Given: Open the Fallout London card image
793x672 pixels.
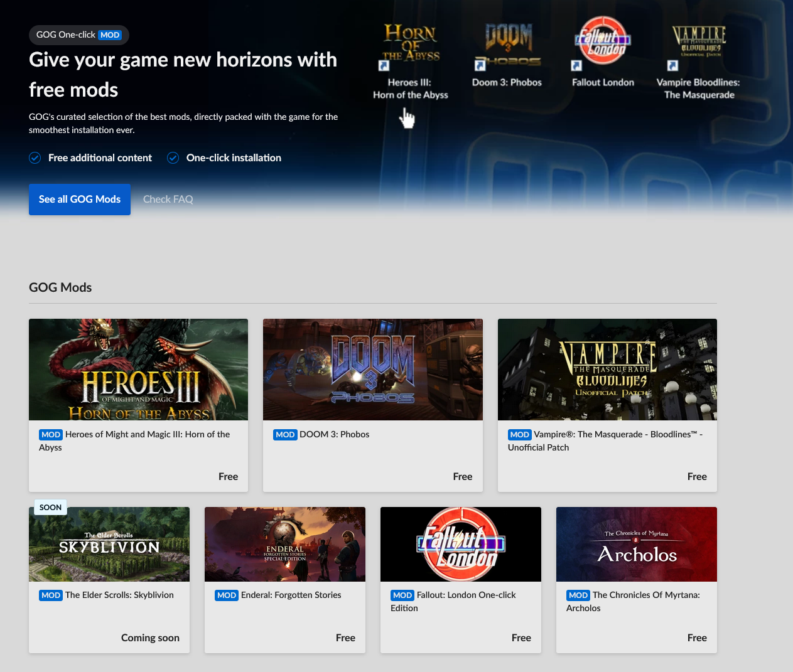Looking at the screenshot, I should [461, 544].
